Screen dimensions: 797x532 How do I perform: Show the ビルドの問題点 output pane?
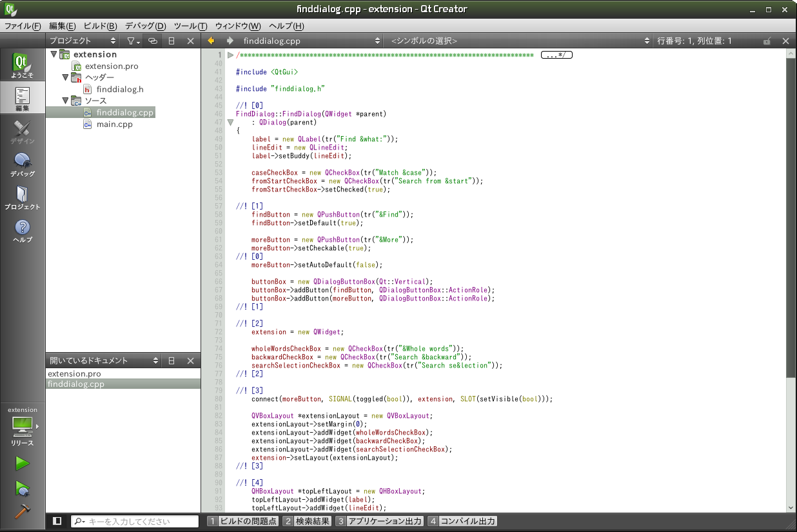coord(242,521)
